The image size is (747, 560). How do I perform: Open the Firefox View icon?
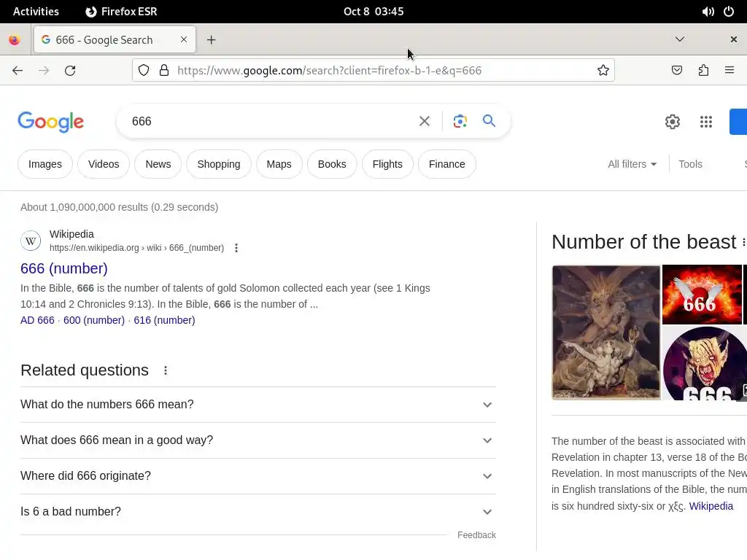(15, 40)
